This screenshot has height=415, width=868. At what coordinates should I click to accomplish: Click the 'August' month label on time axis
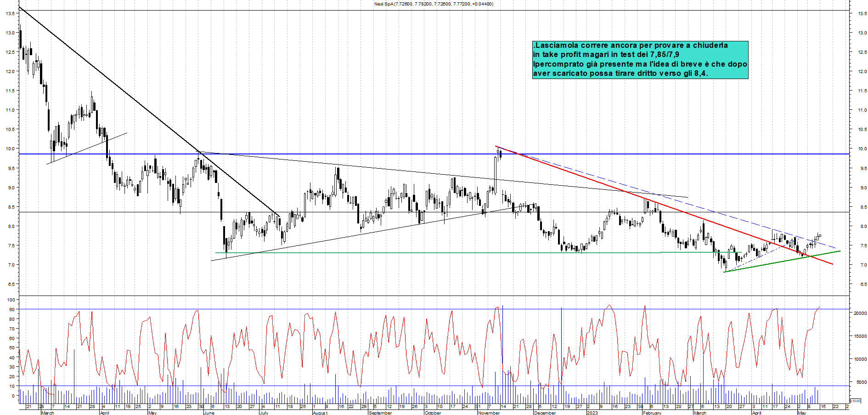(320, 413)
